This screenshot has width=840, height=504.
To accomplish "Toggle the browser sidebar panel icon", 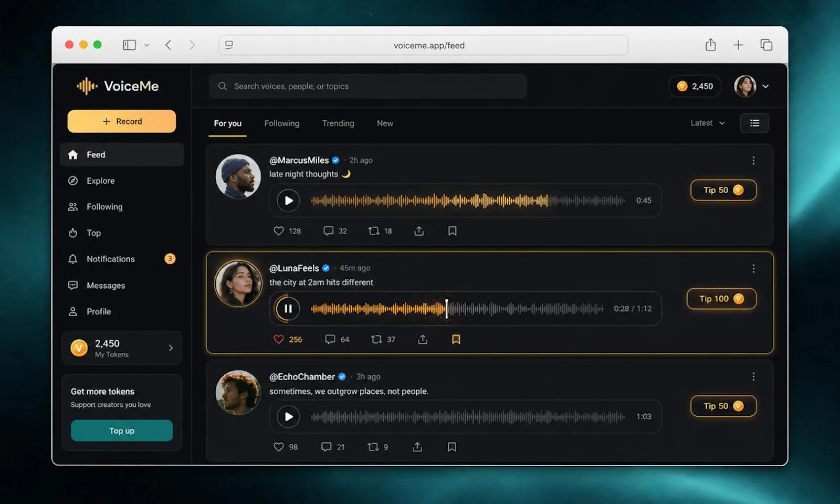I will [x=129, y=45].
